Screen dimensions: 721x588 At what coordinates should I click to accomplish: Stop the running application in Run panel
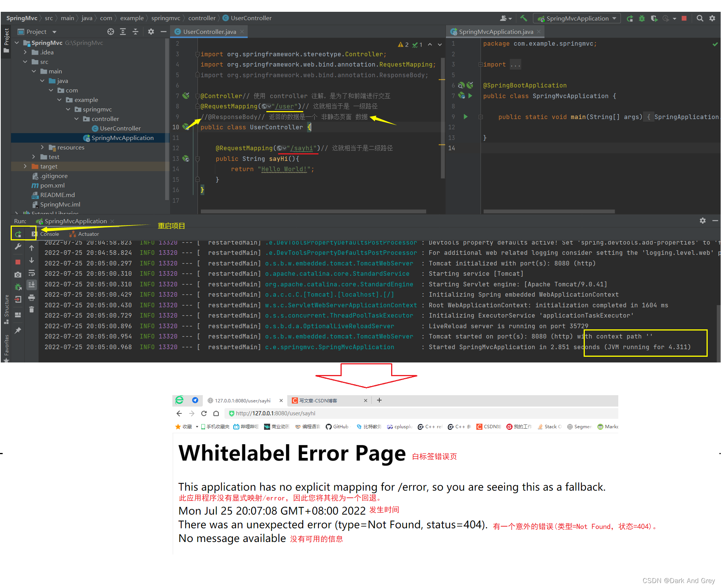click(18, 262)
